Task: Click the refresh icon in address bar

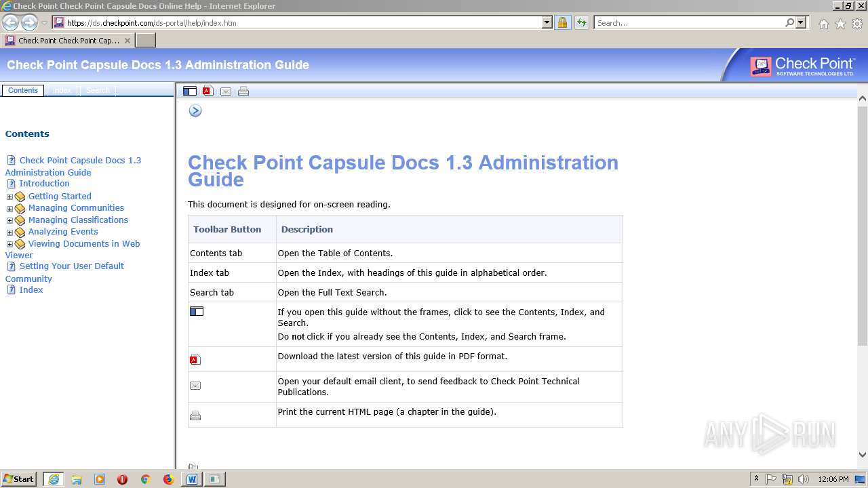Action: point(582,22)
